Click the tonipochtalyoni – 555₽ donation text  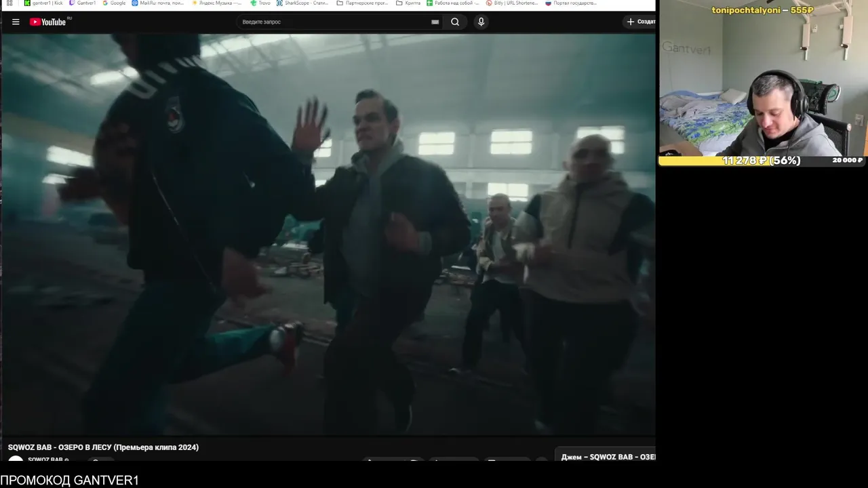point(762,10)
